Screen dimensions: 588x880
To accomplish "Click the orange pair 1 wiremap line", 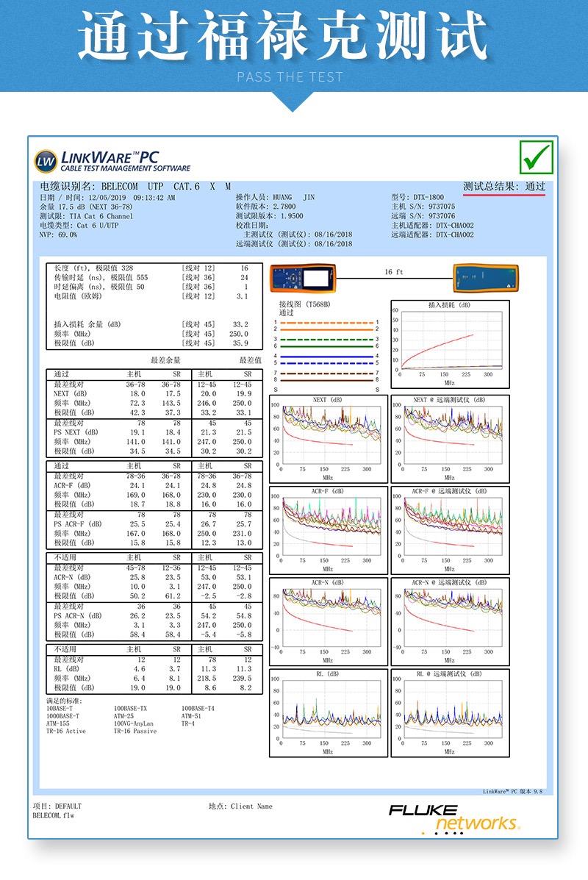I will 326,323.
